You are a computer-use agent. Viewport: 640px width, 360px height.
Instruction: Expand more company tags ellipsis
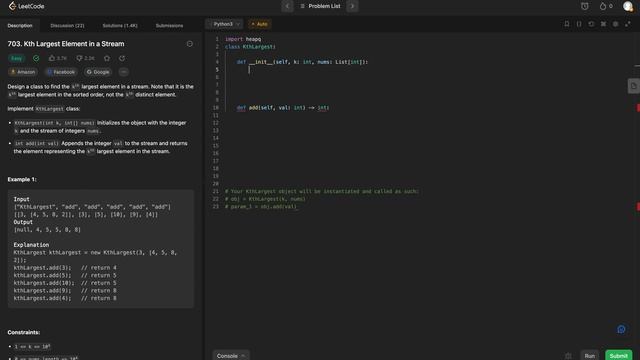point(124,72)
